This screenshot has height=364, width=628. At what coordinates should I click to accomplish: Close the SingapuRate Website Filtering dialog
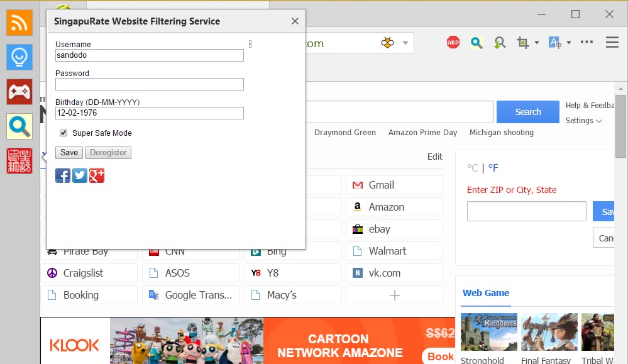click(x=295, y=21)
